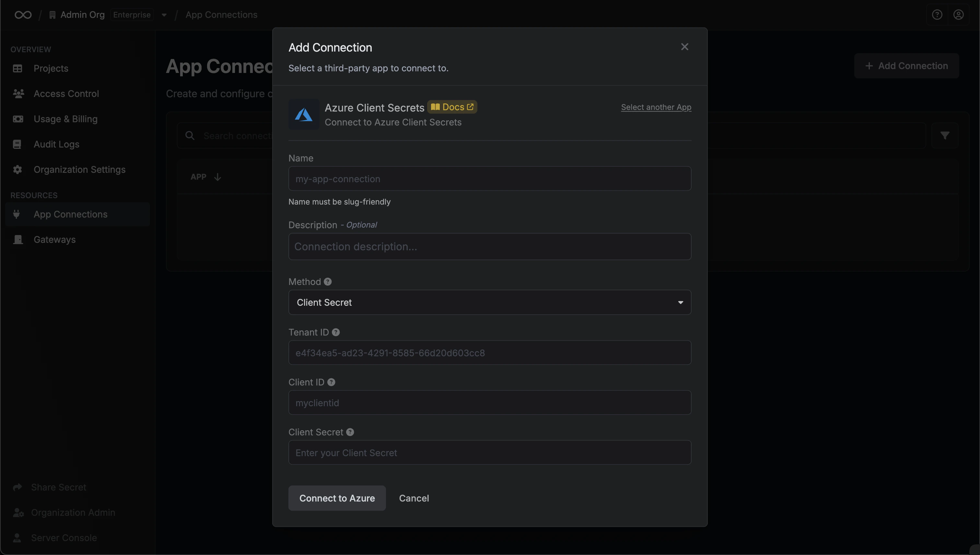Click the Client Secret help tooltip icon
The width and height of the screenshot is (980, 555).
[350, 432]
